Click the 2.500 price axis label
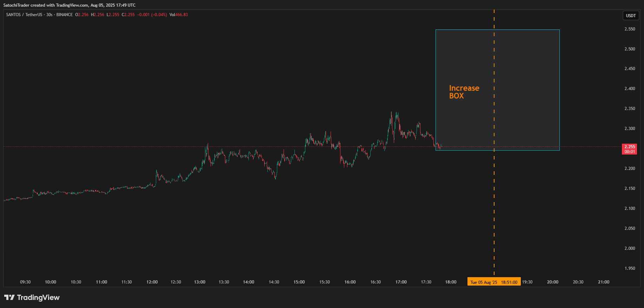This screenshot has height=308, width=644. tap(630, 49)
